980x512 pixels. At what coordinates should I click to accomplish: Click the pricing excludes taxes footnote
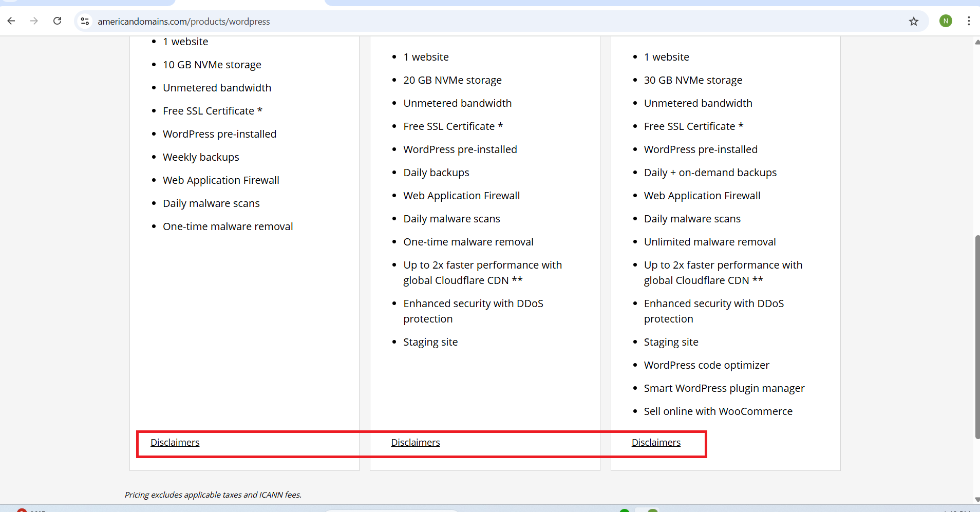point(213,495)
